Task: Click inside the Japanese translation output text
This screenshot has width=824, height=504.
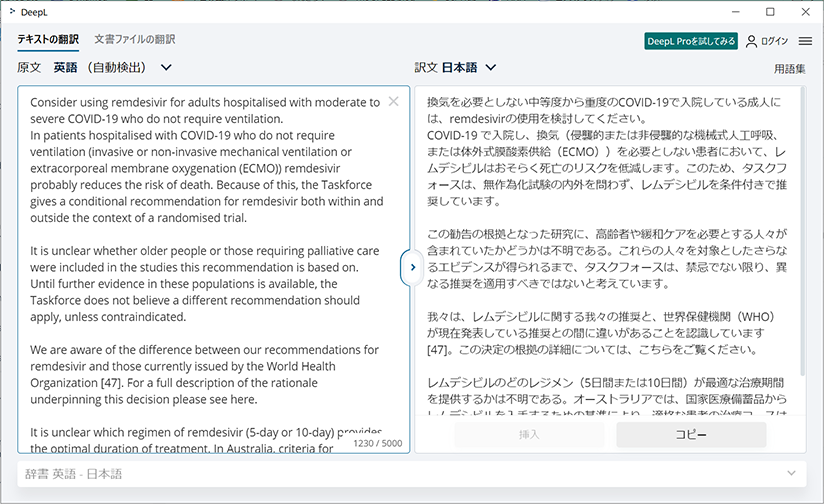Action: (600, 250)
